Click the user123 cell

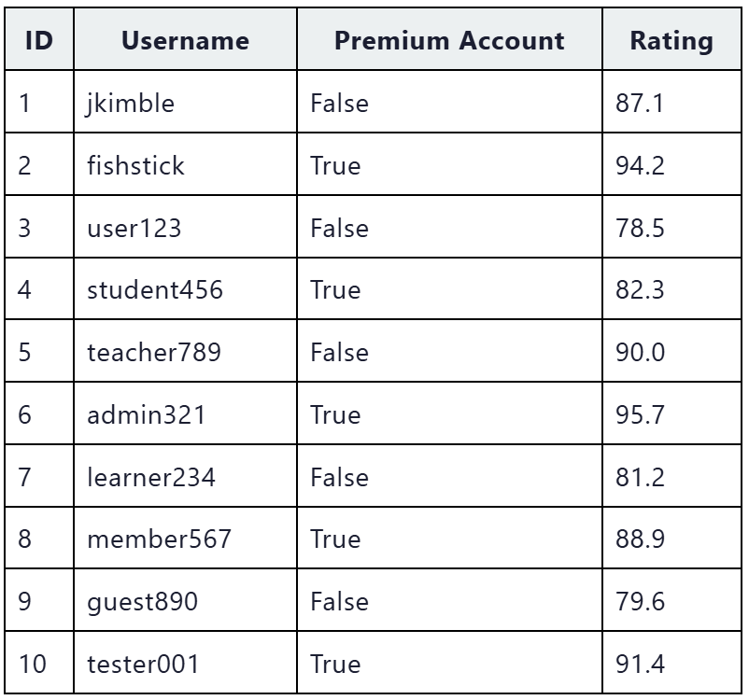[185, 227]
